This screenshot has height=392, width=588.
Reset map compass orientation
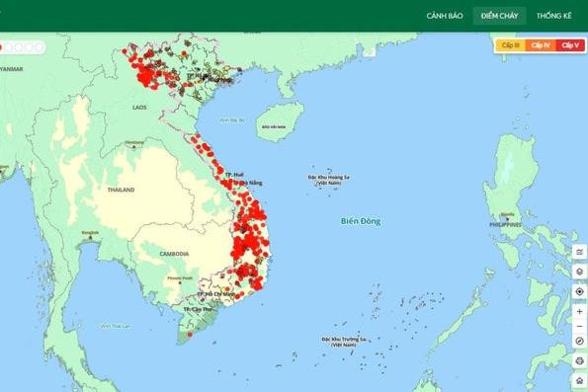click(x=580, y=341)
